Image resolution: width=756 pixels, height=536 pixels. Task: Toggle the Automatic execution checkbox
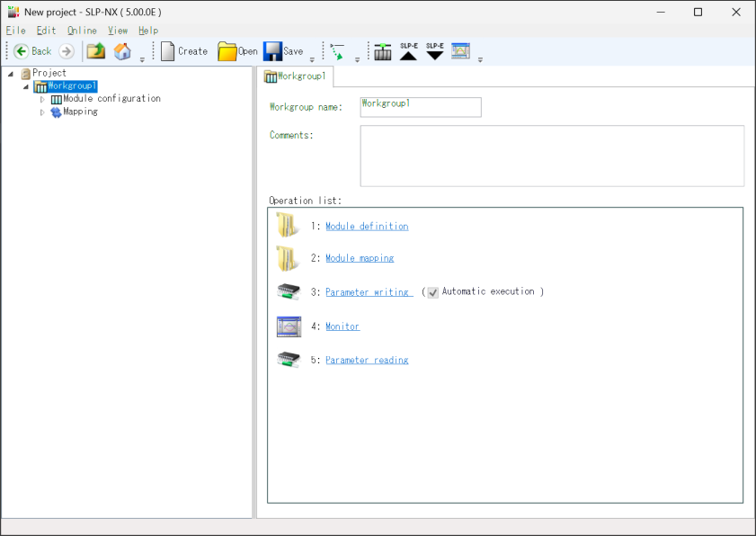pos(433,292)
